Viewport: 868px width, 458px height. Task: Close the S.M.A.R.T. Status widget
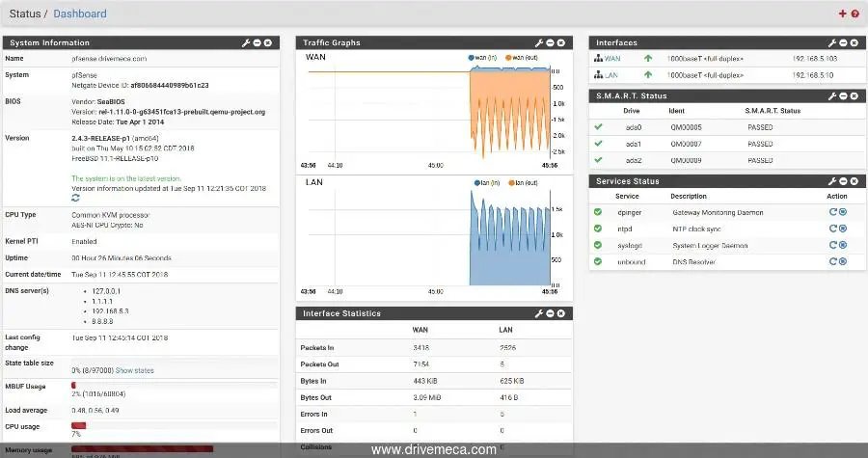854,95
